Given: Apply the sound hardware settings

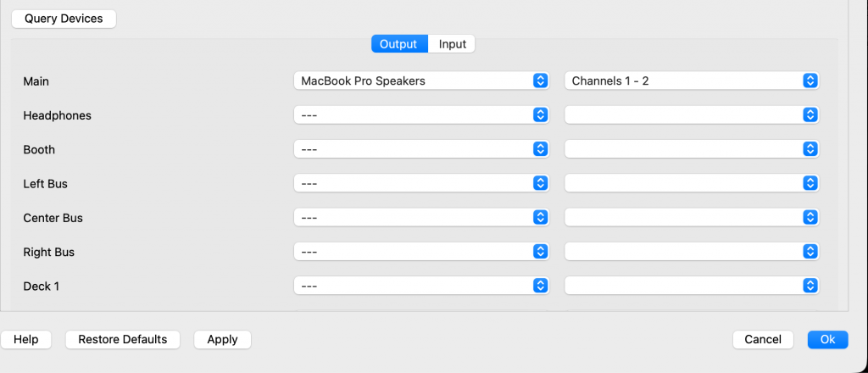Looking at the screenshot, I should 222,339.
